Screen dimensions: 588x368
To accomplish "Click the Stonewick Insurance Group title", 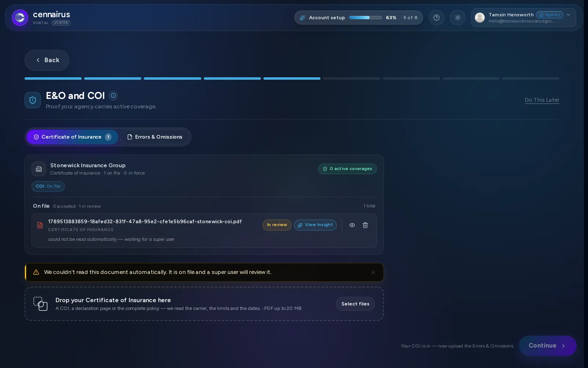I will [88, 166].
